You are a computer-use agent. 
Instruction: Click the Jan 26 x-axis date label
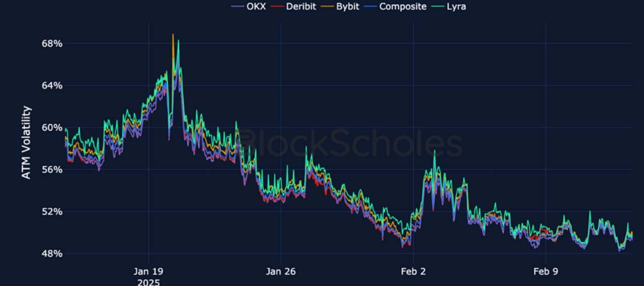(x=281, y=271)
